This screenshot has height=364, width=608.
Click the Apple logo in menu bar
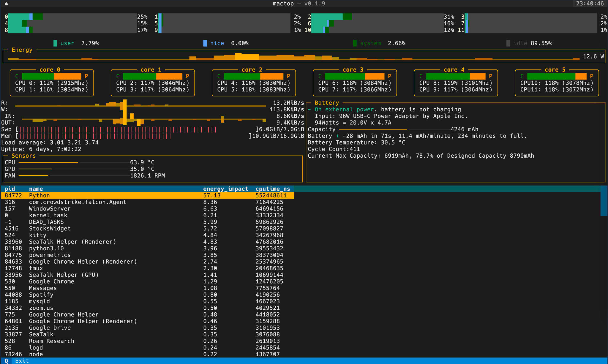pyautogui.click(x=6, y=4)
